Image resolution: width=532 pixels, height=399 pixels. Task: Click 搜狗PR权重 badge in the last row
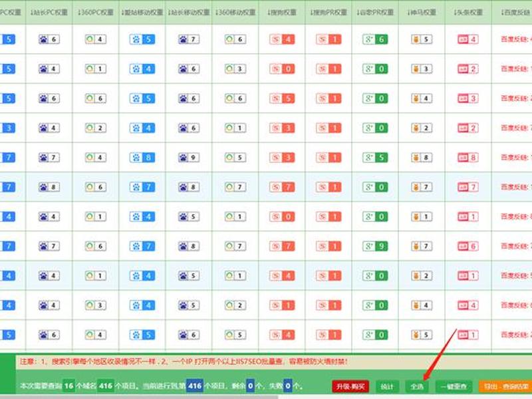[329, 334]
